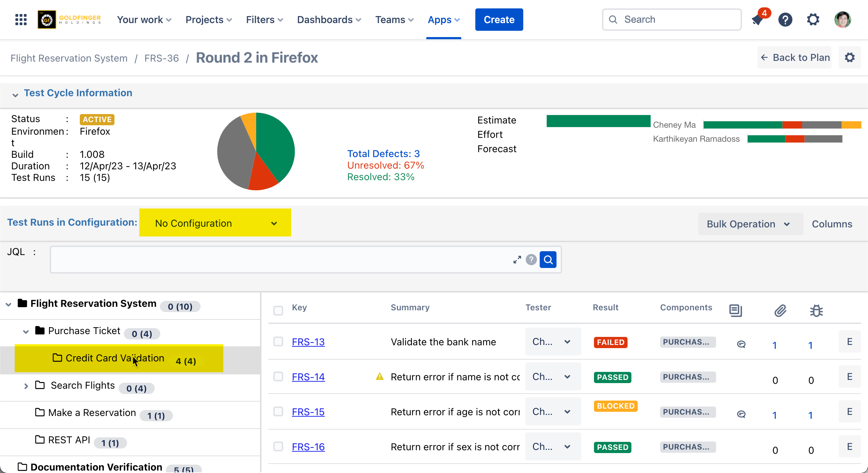Open the No Configuration dropdown
This screenshot has width=868, height=473.
[x=215, y=223]
